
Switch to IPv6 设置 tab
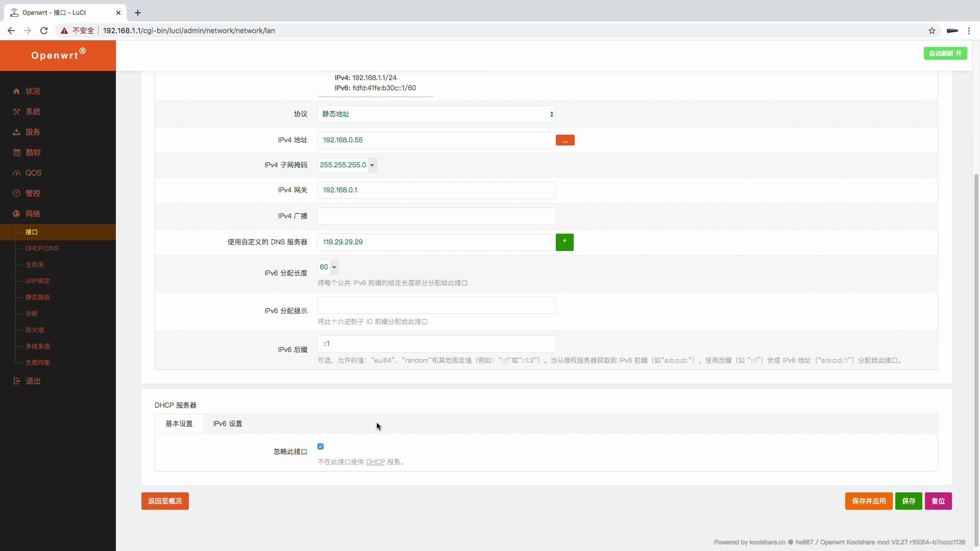pyautogui.click(x=228, y=423)
